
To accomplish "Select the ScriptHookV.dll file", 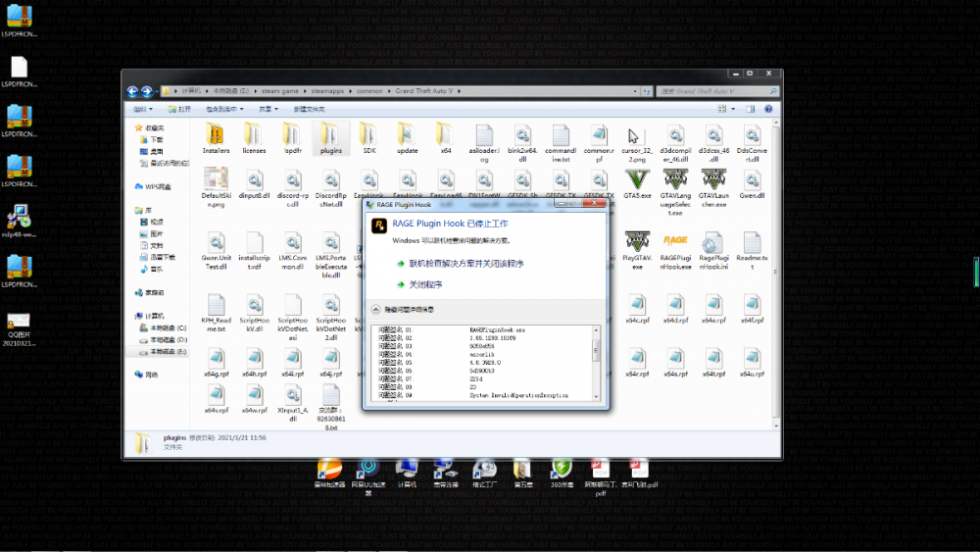I will point(254,313).
